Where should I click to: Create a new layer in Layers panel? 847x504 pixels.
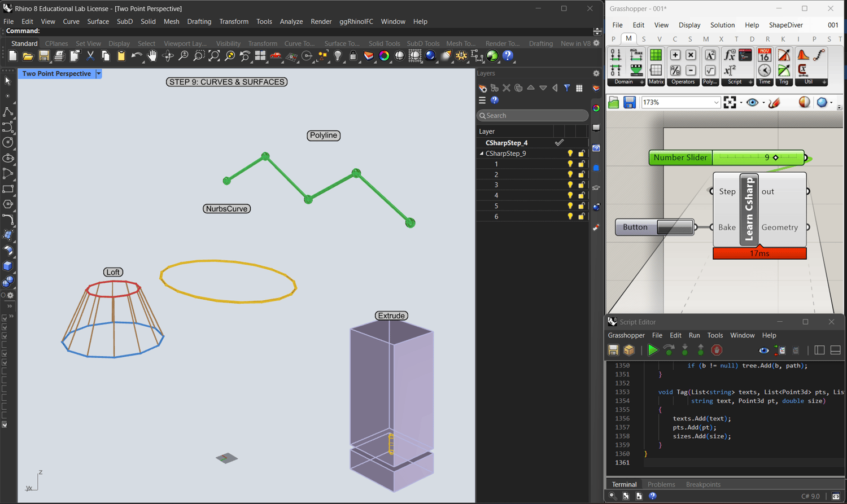(482, 88)
